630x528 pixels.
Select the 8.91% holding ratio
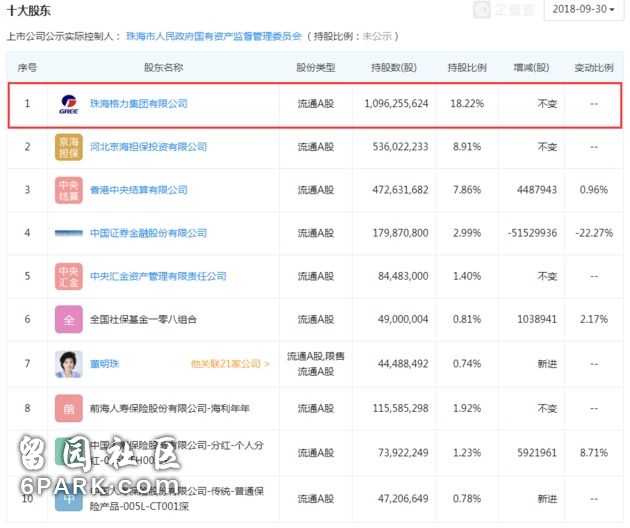pos(467,147)
